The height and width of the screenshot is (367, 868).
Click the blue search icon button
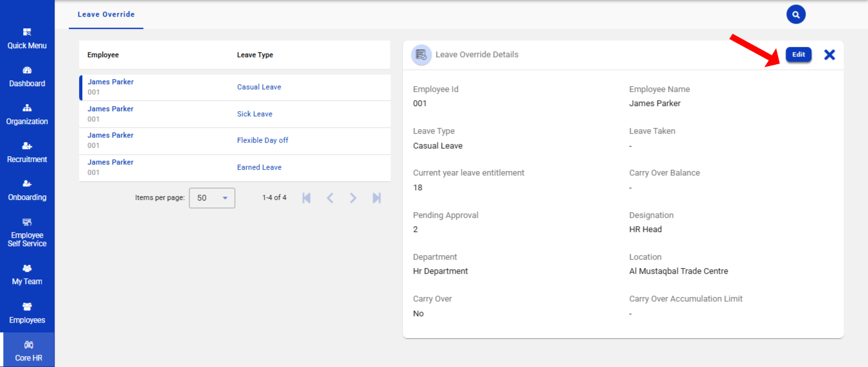point(795,14)
